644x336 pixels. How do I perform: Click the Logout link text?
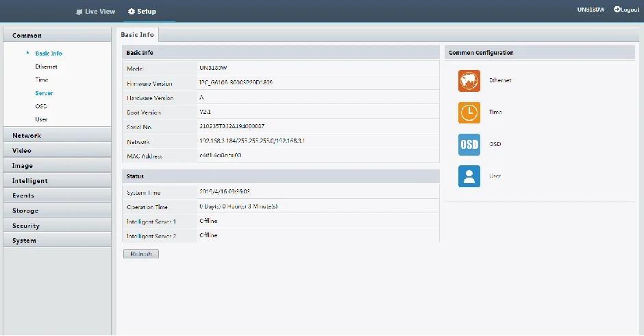630,10
